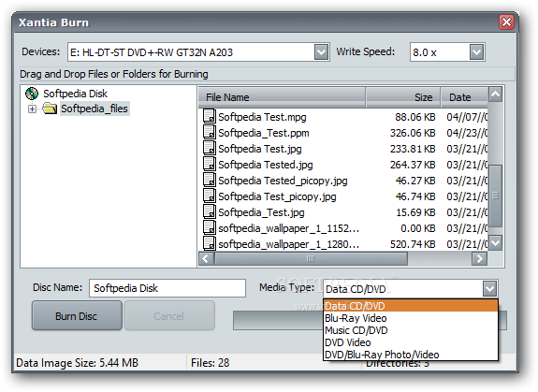Click the Softpedia Disk disc icon
The image size is (538, 392).
(x=32, y=94)
